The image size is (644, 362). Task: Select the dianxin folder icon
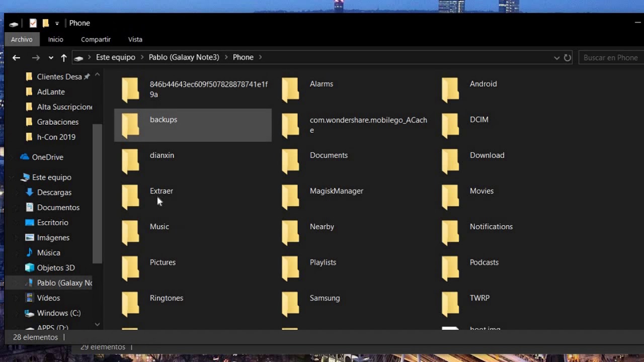click(130, 161)
